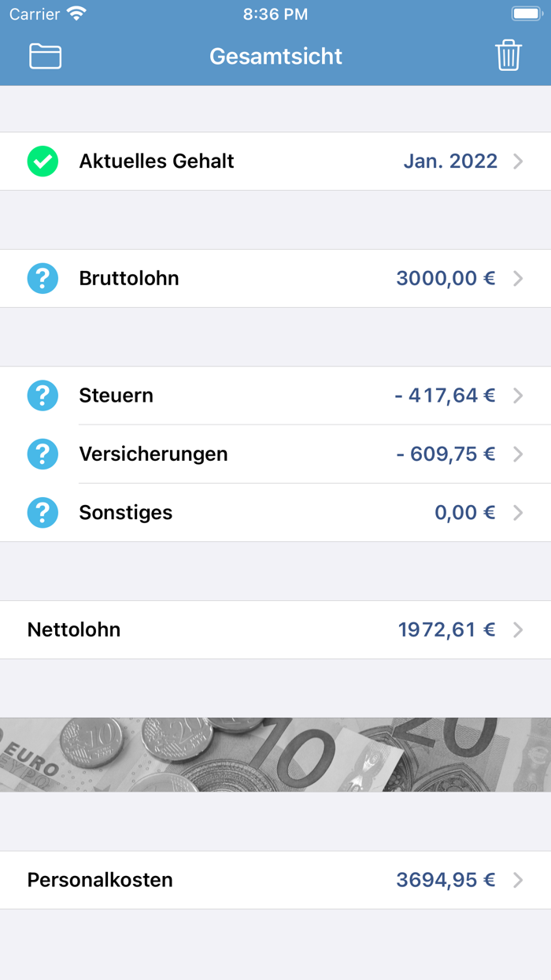Tap the green checkmark beside Aktuelles Gehalt

[x=43, y=161]
